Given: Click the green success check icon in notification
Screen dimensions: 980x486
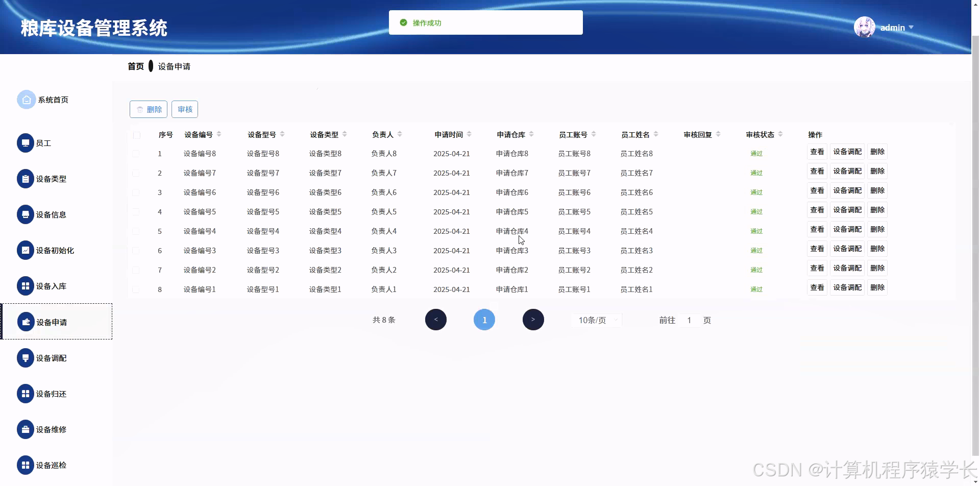Looking at the screenshot, I should (403, 22).
